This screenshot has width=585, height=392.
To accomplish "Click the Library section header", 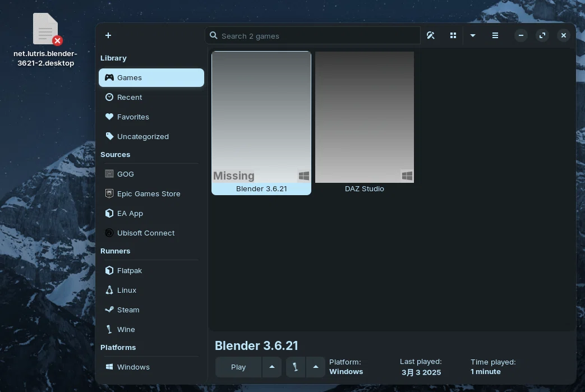I will [x=113, y=58].
